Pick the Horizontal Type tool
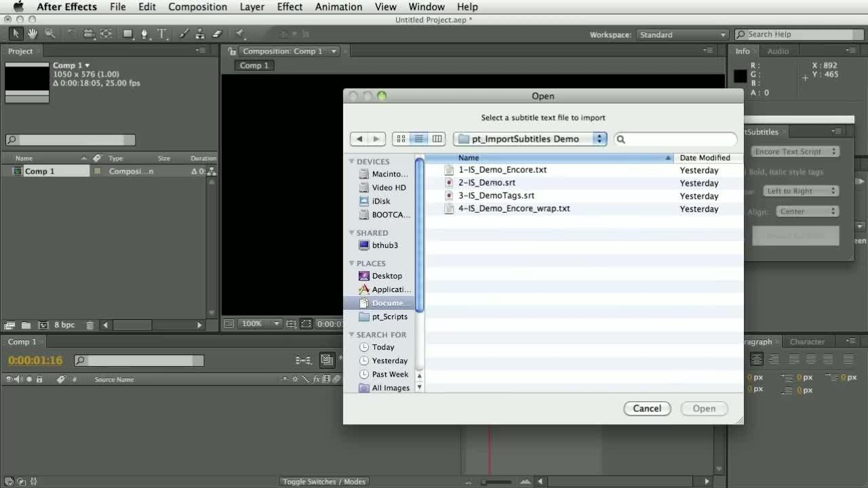 tap(162, 34)
